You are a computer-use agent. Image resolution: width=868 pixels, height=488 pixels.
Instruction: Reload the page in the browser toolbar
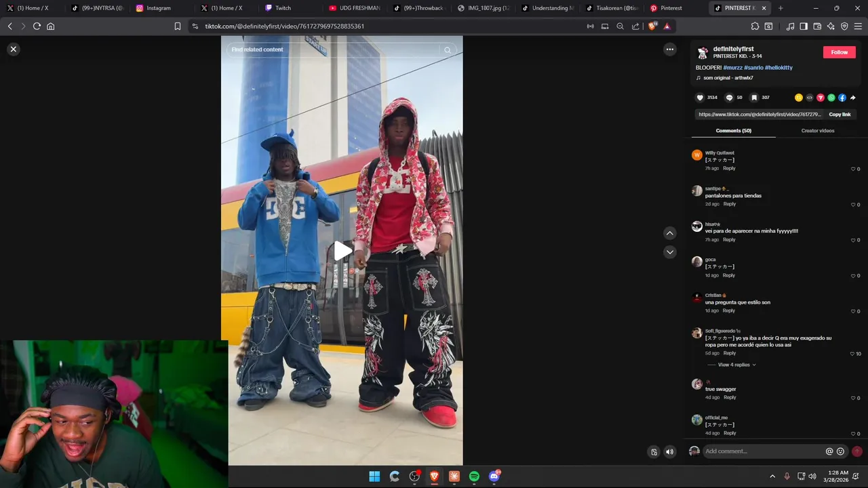(x=37, y=26)
